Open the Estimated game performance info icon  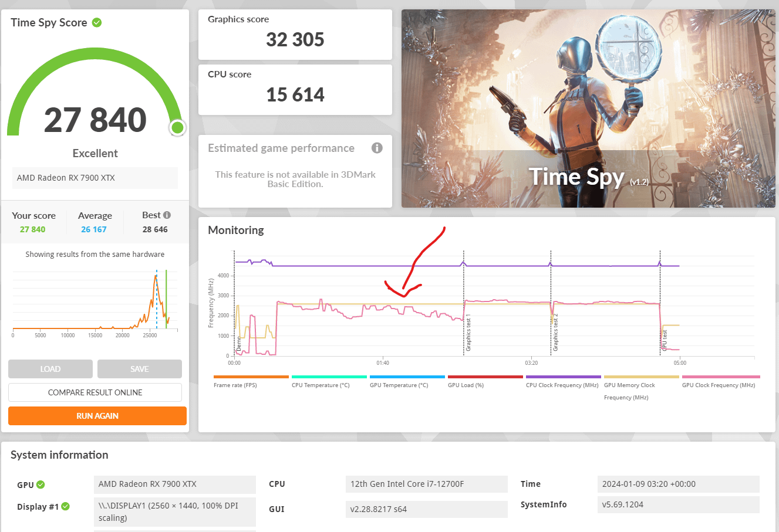click(377, 148)
